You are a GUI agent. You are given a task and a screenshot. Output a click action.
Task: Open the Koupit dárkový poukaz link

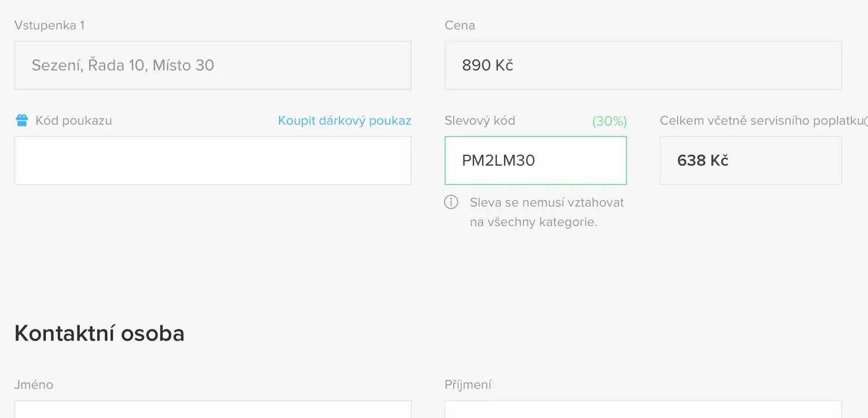point(344,120)
